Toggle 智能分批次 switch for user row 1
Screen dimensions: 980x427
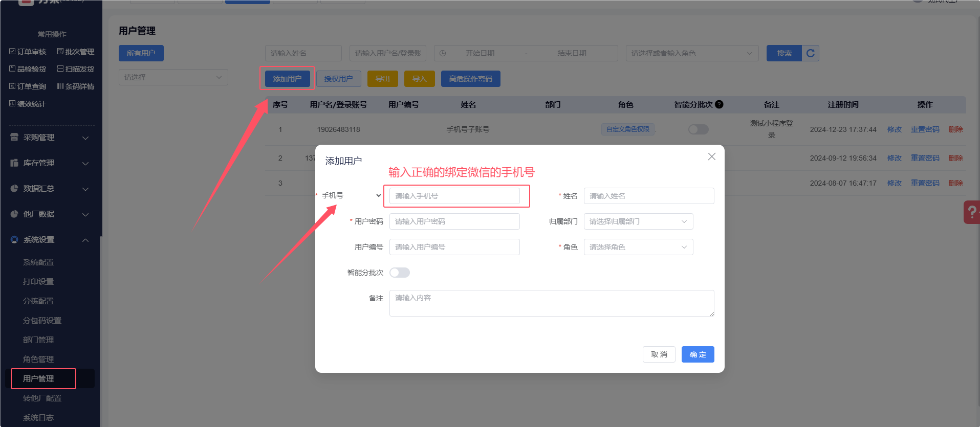[x=698, y=129]
